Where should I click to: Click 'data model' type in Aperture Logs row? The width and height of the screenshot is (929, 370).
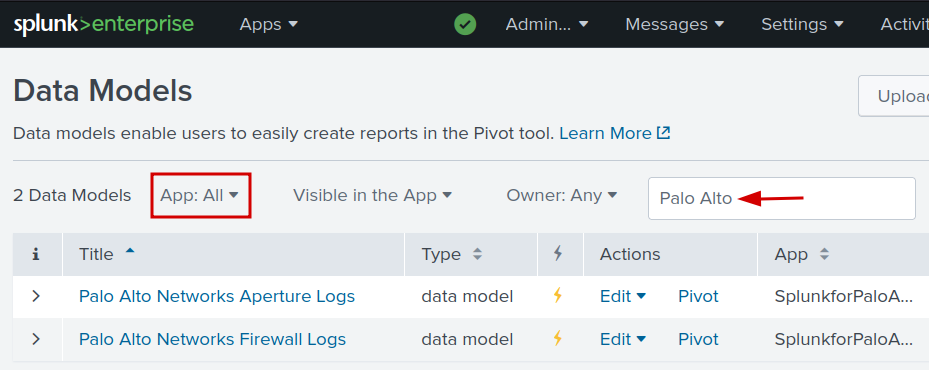[x=467, y=296]
